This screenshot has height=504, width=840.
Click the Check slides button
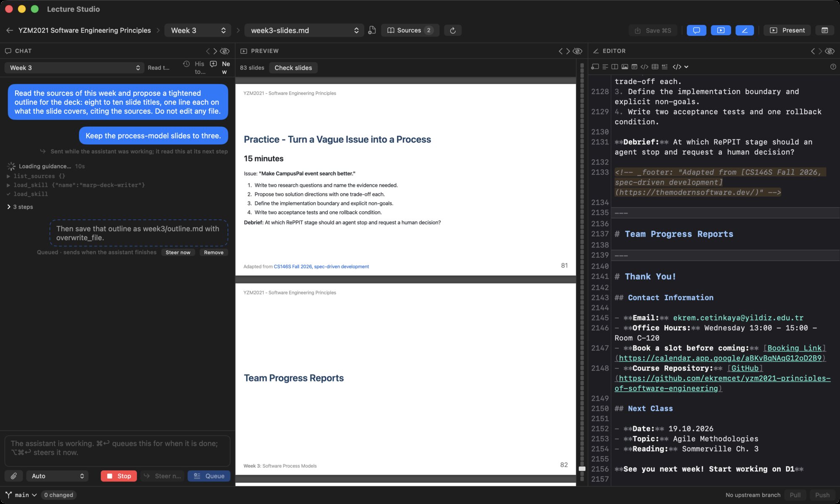point(293,68)
